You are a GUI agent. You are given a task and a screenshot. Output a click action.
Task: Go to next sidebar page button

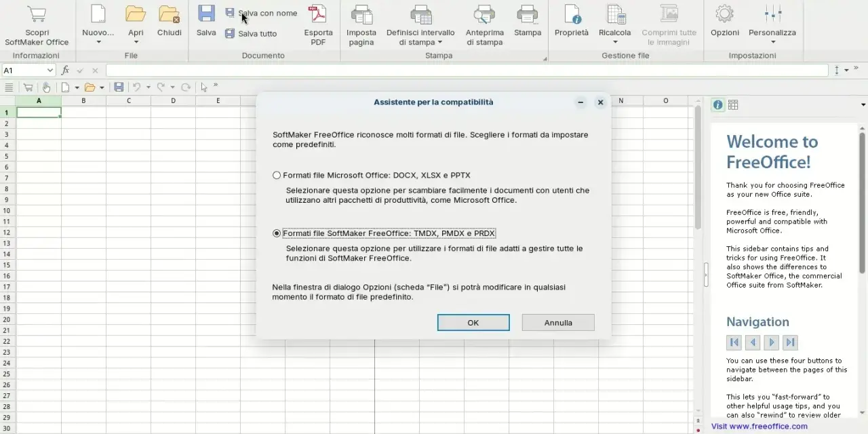[x=771, y=342]
